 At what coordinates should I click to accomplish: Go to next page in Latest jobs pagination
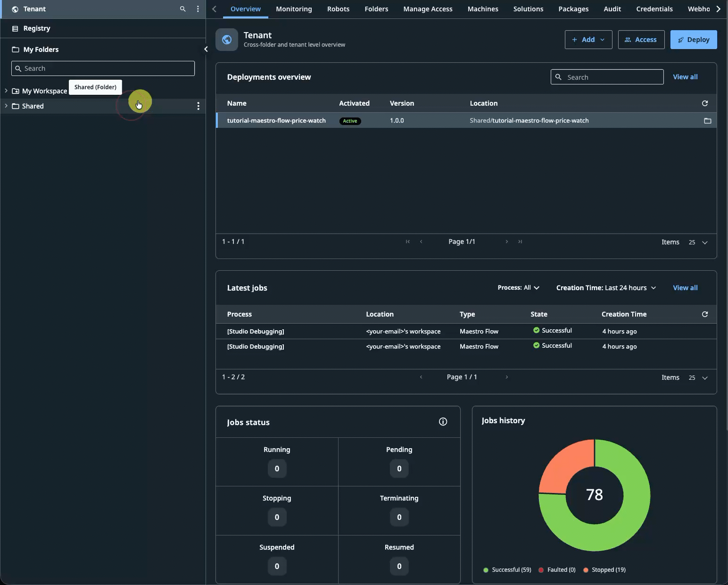coord(507,377)
